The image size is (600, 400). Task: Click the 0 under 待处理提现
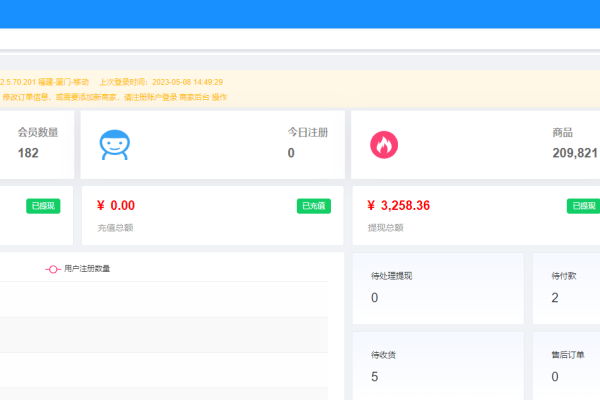coord(375,298)
